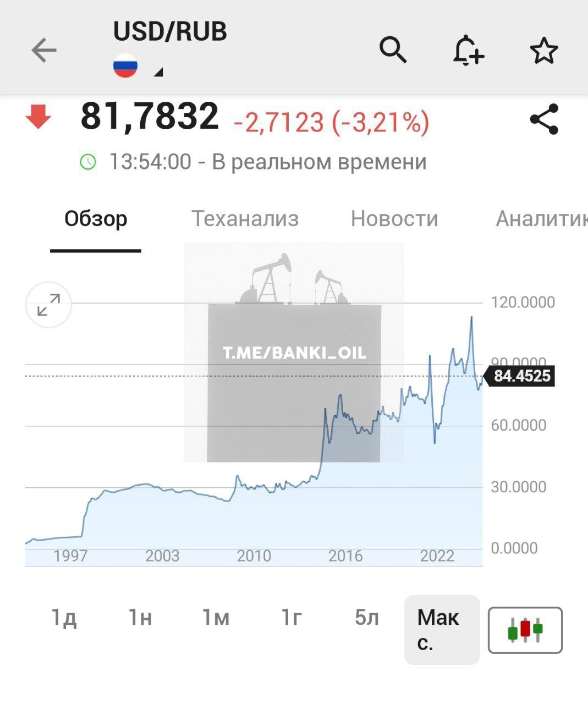The width and height of the screenshot is (588, 704).
Task: Tap the red down arrow indicator
Action: [39, 117]
